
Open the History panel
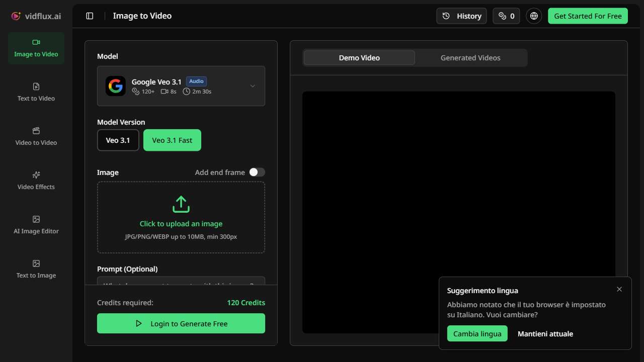(461, 16)
